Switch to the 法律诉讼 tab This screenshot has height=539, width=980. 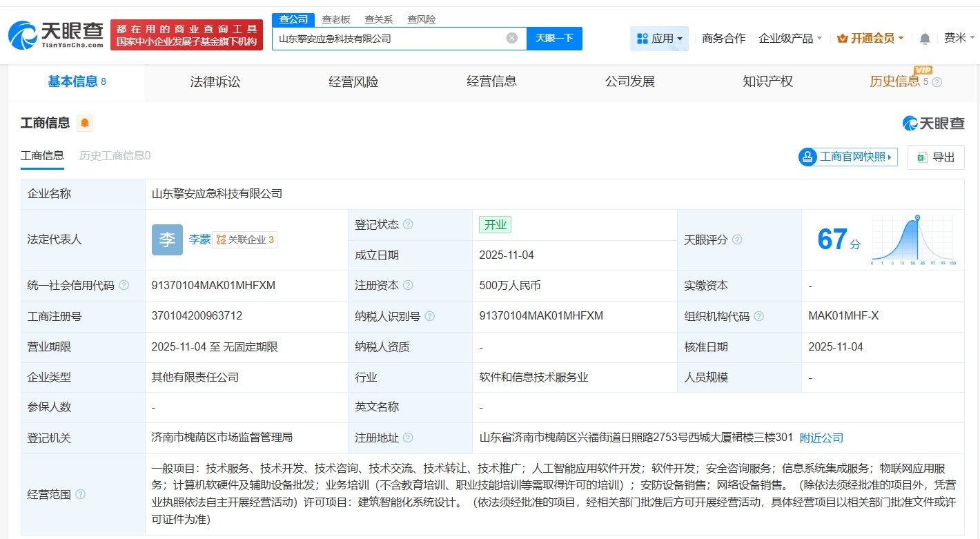pos(215,82)
